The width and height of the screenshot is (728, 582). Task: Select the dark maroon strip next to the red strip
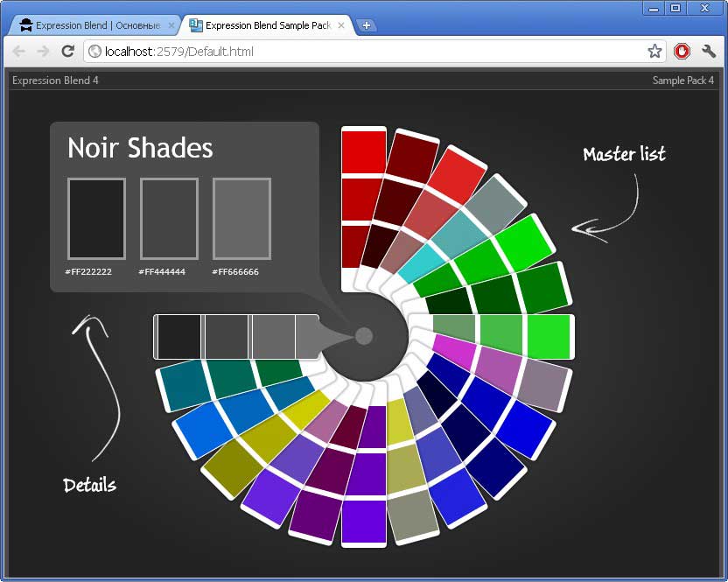[398, 200]
